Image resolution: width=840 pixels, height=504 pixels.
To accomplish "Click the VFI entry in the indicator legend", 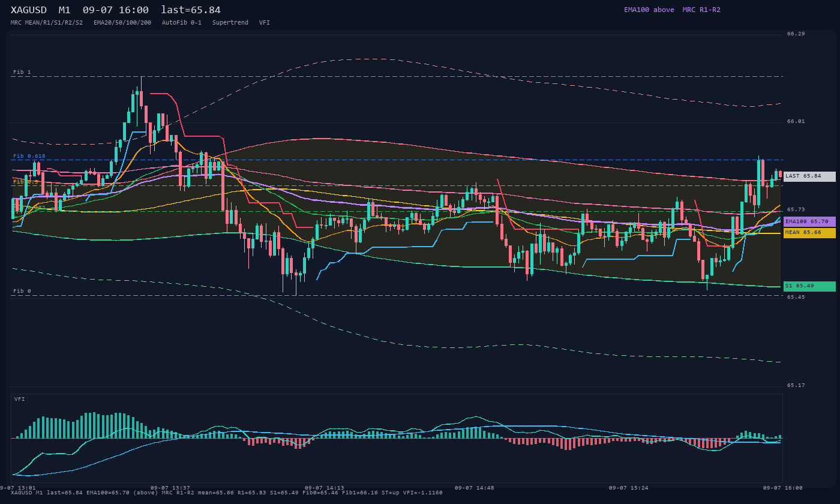I will (265, 23).
